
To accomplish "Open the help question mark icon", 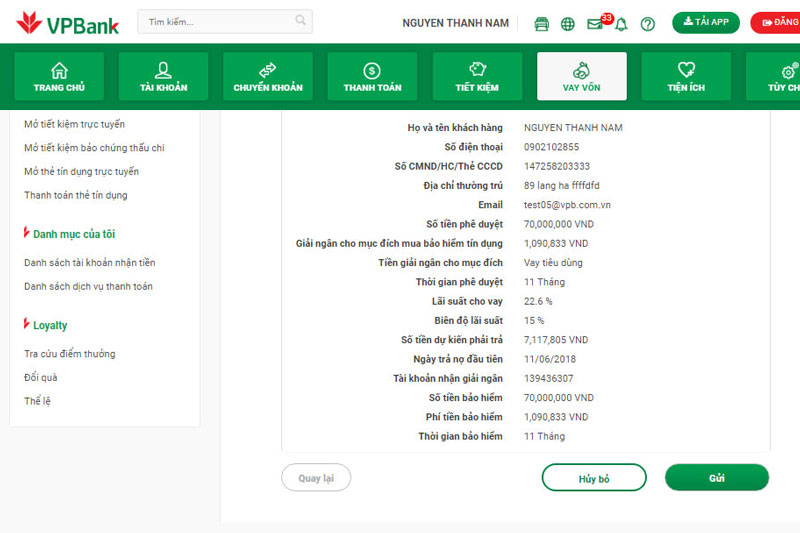I will pos(648,24).
